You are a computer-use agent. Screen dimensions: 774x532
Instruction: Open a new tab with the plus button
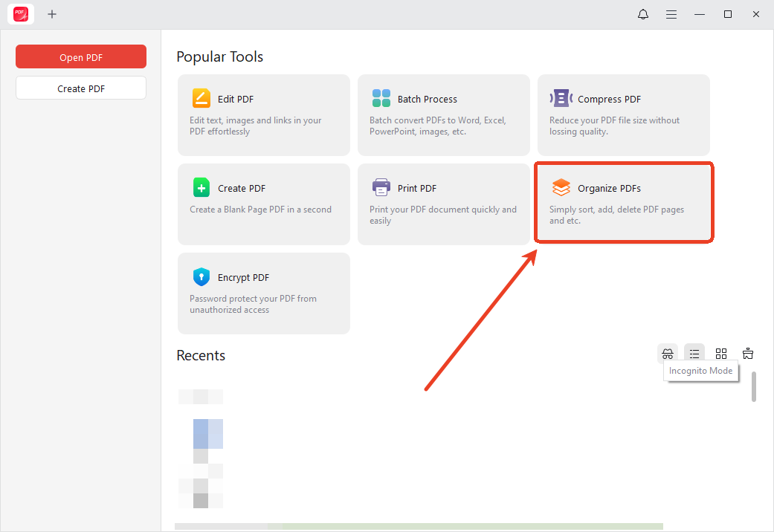point(52,13)
